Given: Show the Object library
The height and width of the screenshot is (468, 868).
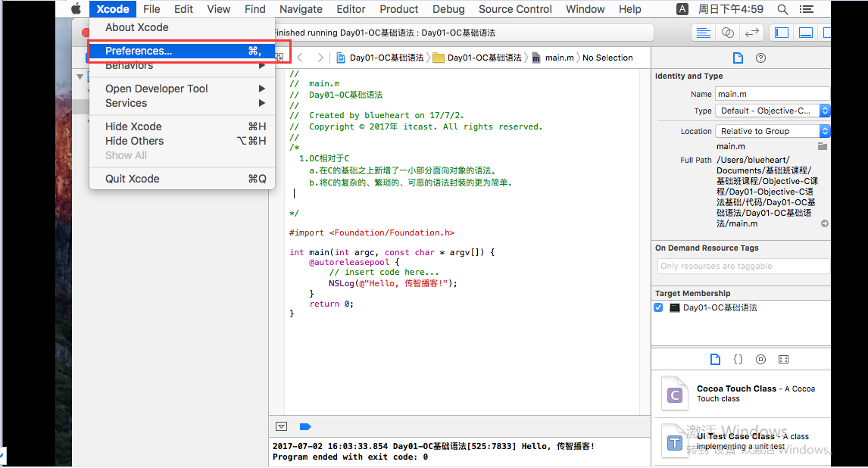Looking at the screenshot, I should [x=760, y=360].
